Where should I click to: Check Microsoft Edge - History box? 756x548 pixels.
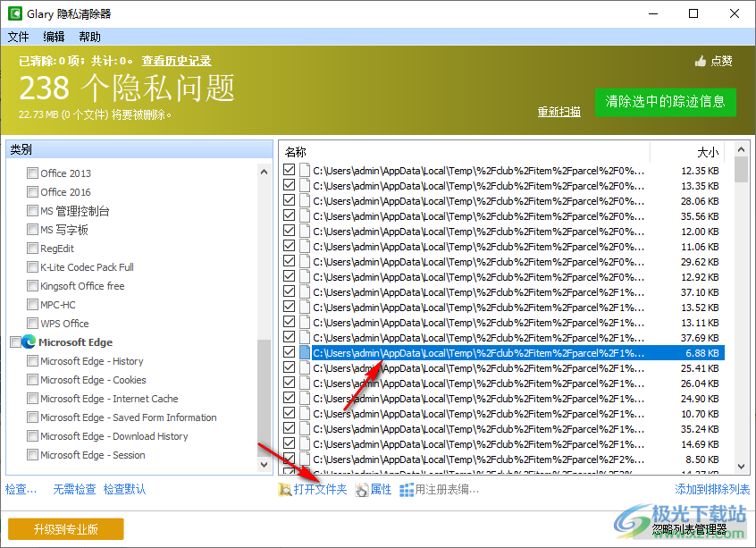click(32, 361)
